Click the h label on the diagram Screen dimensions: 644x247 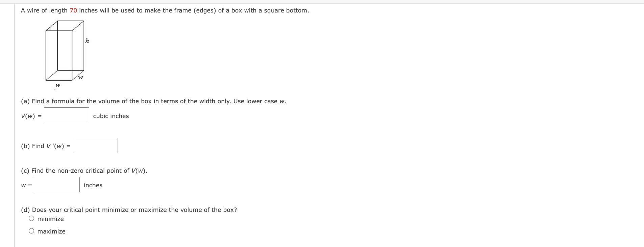pos(86,41)
